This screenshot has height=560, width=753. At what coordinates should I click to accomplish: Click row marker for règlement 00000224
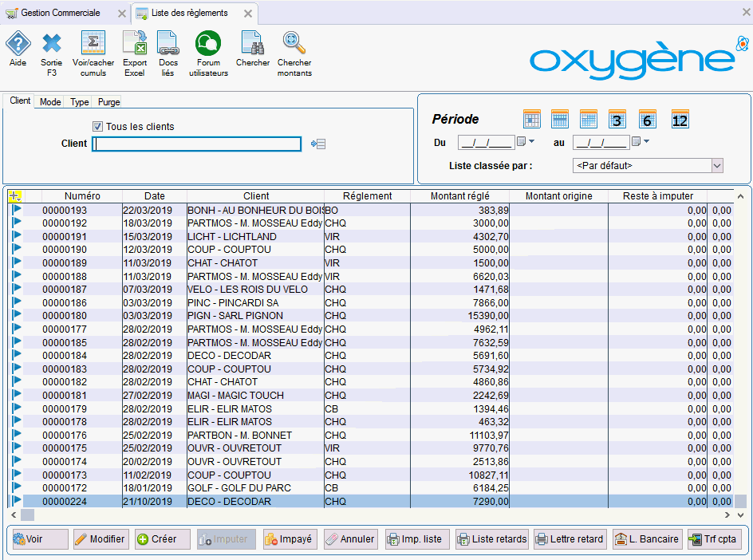(16, 500)
